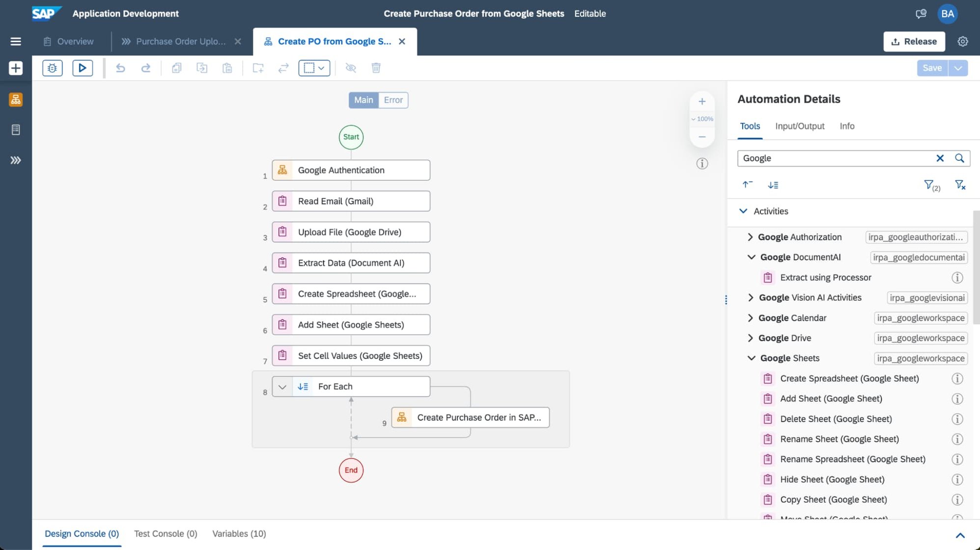The image size is (980, 550).
Task: Zoom in with the plus control
Action: click(x=702, y=101)
